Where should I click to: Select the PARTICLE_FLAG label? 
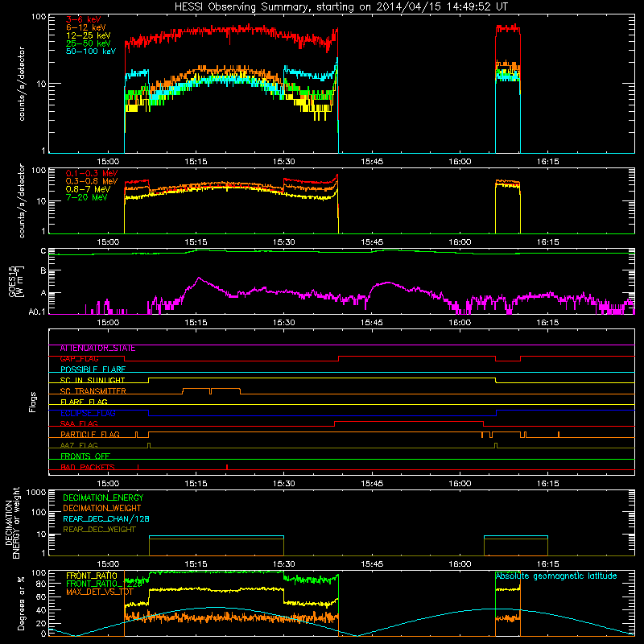[90, 435]
